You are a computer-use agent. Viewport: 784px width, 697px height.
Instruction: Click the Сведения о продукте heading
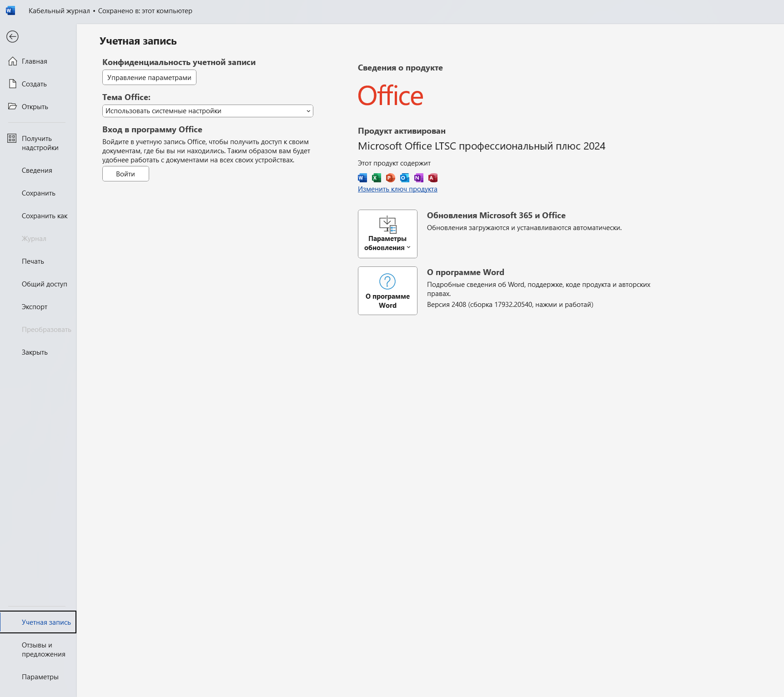click(400, 68)
